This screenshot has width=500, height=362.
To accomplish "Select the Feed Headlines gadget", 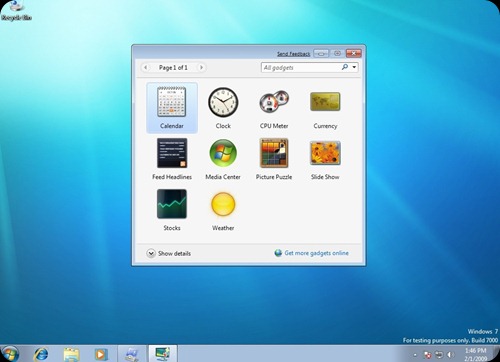I will [172, 159].
